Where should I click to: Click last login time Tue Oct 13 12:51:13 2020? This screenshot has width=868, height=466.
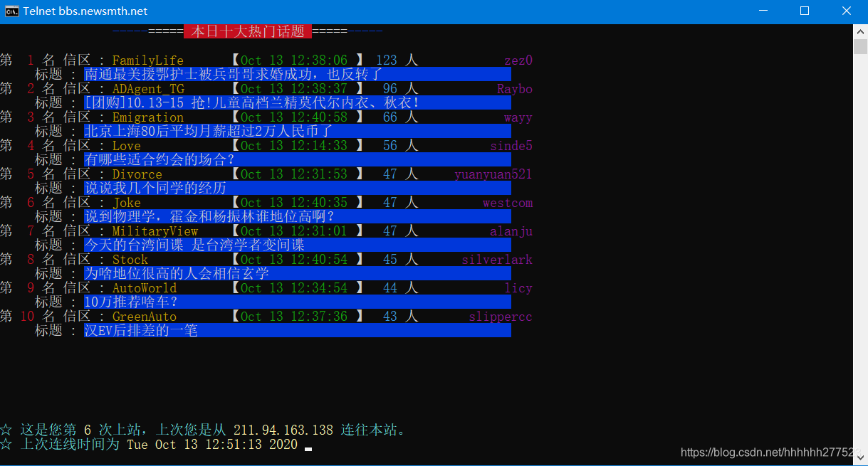point(212,445)
